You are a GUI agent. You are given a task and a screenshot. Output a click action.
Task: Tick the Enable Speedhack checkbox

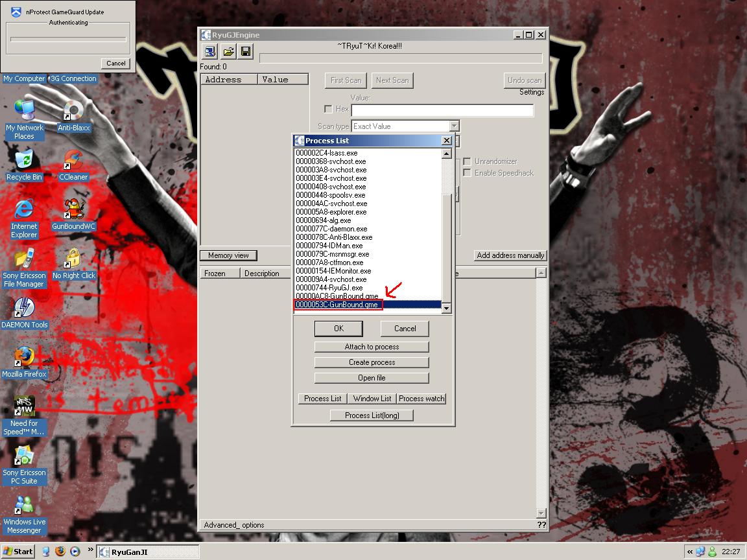click(x=468, y=173)
